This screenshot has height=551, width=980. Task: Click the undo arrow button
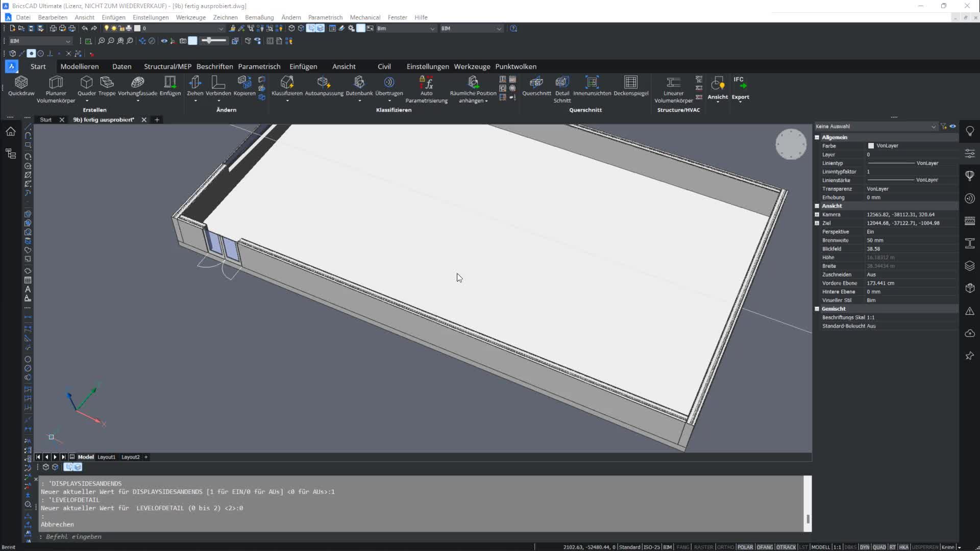point(85,29)
